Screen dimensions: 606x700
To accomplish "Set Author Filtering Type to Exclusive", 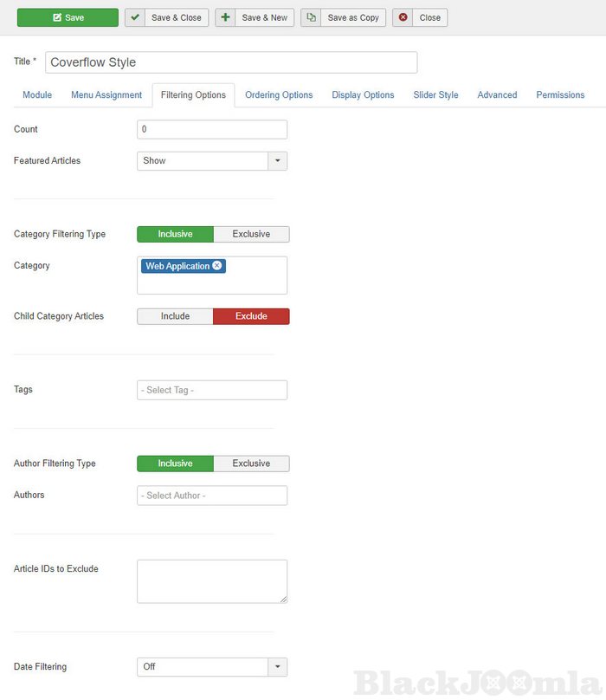I will (251, 463).
